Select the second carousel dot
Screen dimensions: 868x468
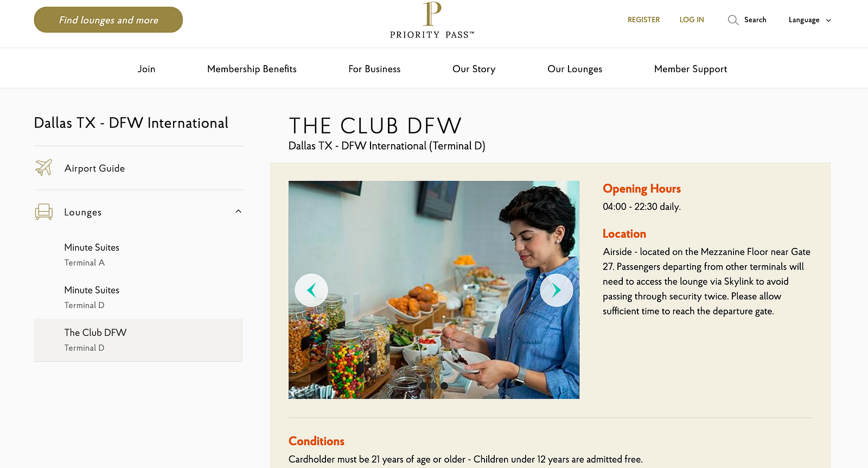[x=433, y=386]
